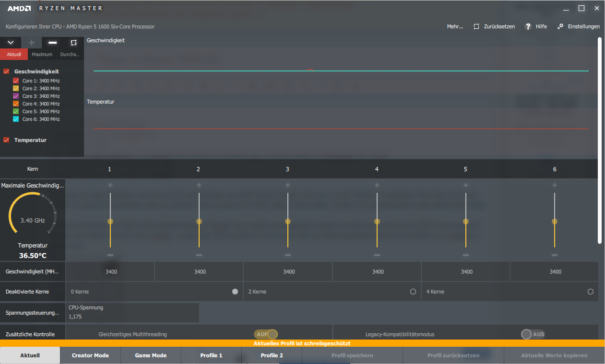The width and height of the screenshot is (605, 364).
Task: Select the Aktuell graph tab
Action: [x=14, y=55]
